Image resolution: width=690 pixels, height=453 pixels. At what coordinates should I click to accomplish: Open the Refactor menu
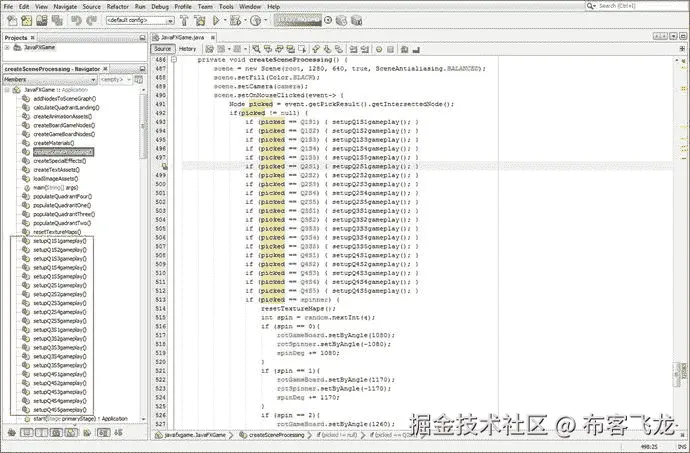coord(117,7)
